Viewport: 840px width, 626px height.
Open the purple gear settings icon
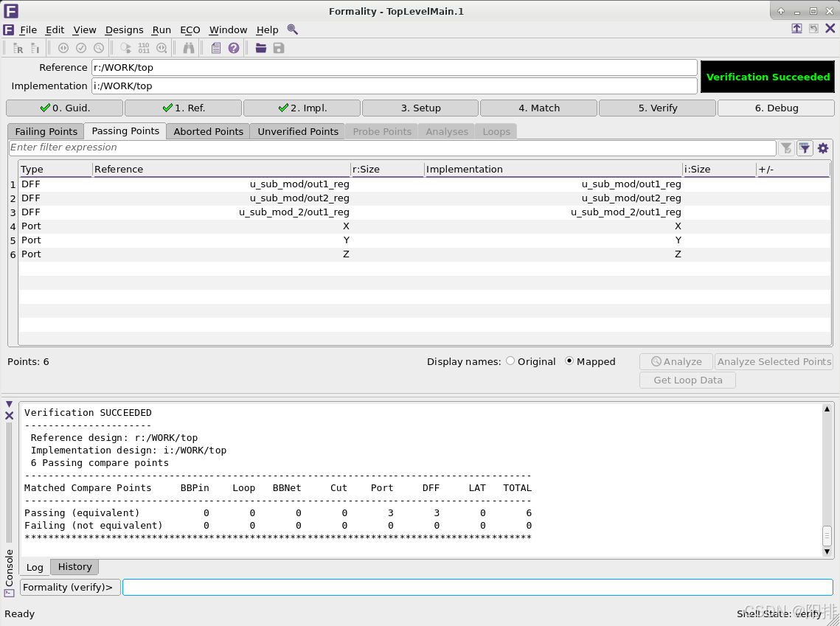823,148
